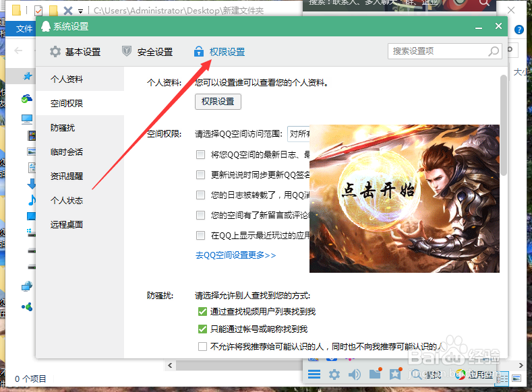The width and height of the screenshot is (532, 392).
Task: Click the QQ main menu three-bar icon
Action: (314, 374)
